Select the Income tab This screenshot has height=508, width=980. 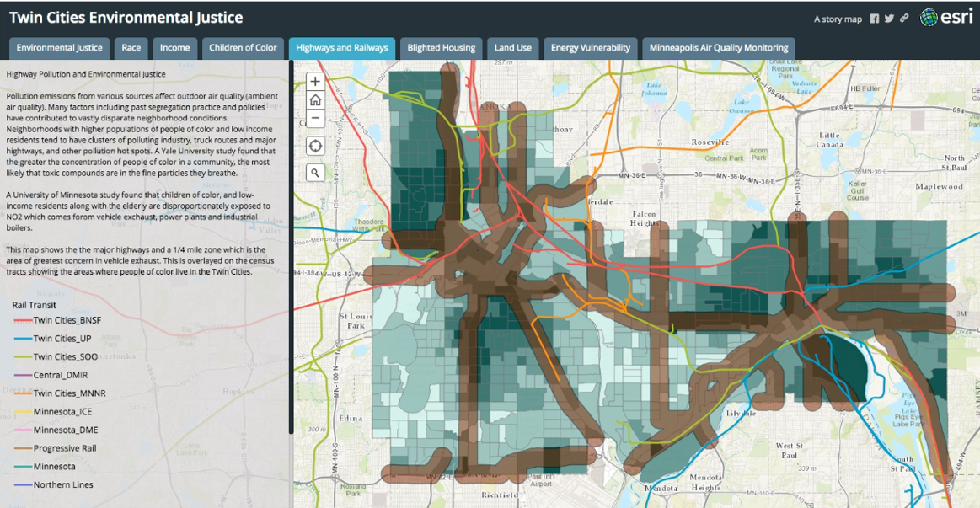tap(175, 48)
